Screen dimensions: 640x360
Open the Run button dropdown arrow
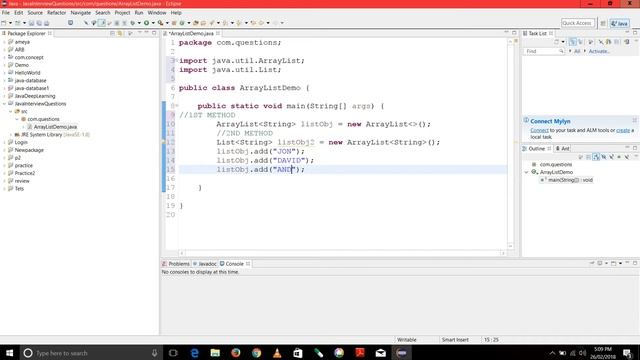coord(153,23)
